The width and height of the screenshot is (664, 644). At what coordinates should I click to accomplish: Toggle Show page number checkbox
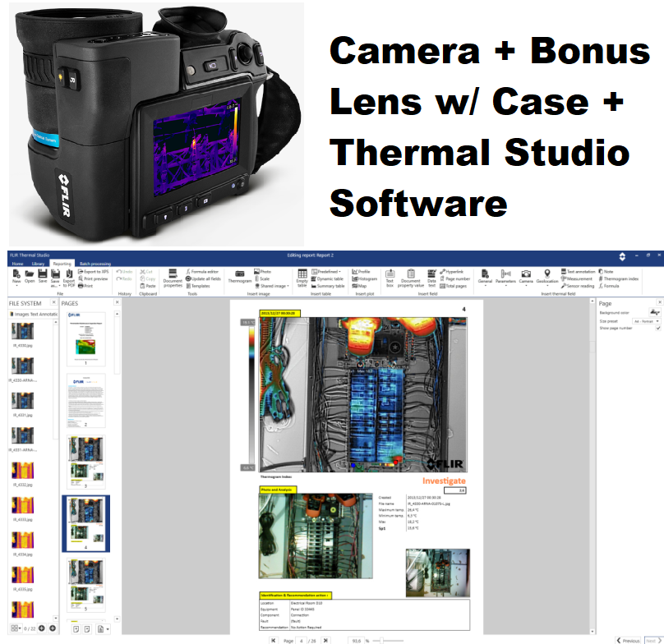(x=657, y=328)
